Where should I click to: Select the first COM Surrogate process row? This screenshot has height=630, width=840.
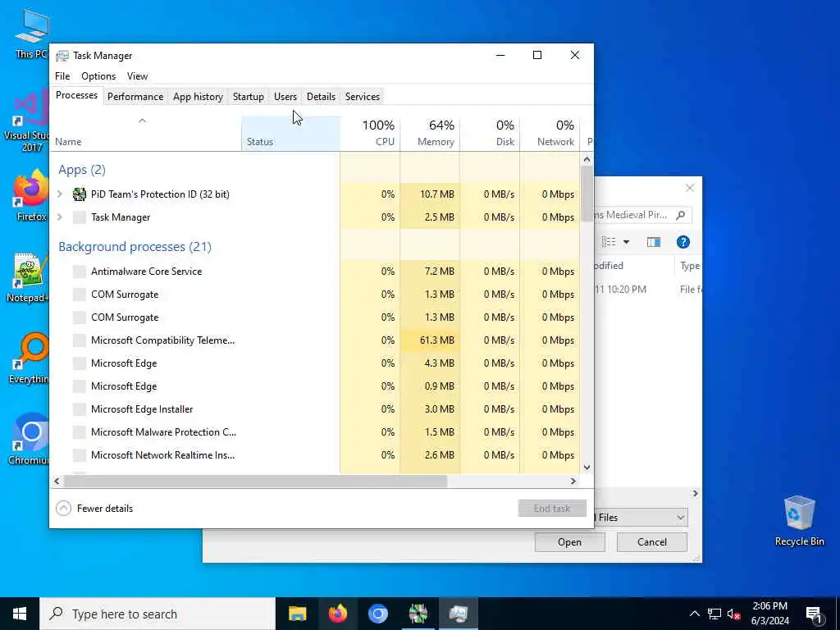click(x=315, y=294)
